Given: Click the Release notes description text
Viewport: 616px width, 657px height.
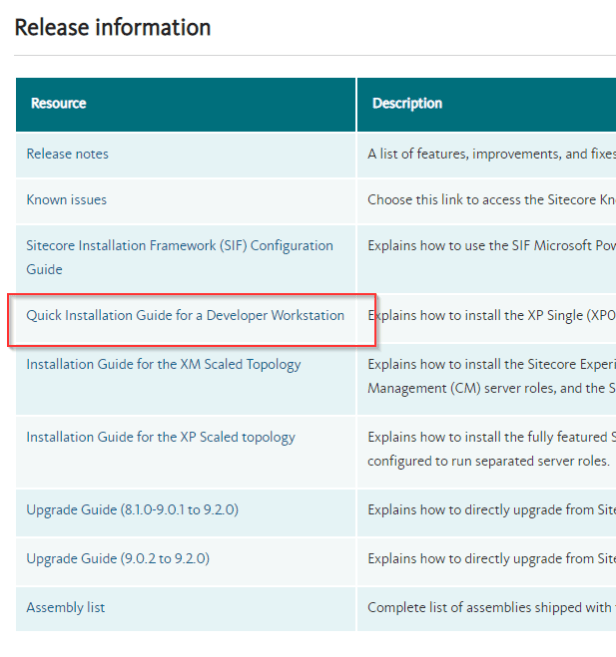Looking at the screenshot, I should (490, 154).
